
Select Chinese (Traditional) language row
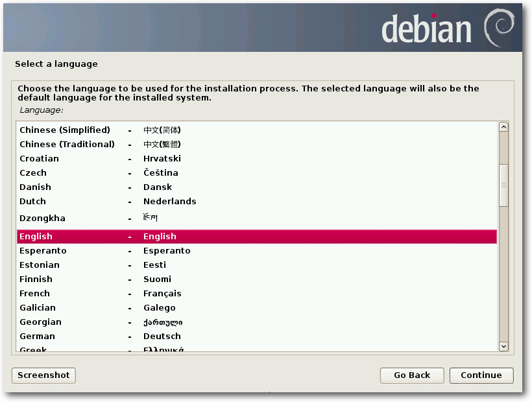257,145
